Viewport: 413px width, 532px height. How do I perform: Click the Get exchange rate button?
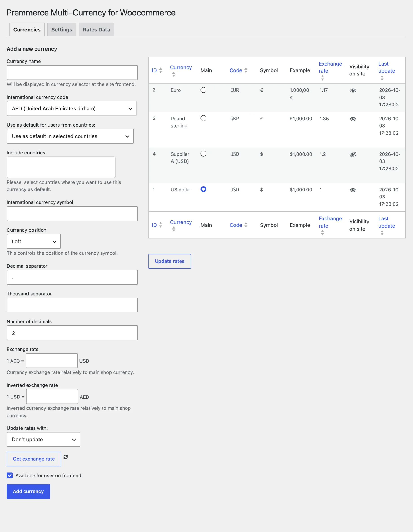coord(34,459)
